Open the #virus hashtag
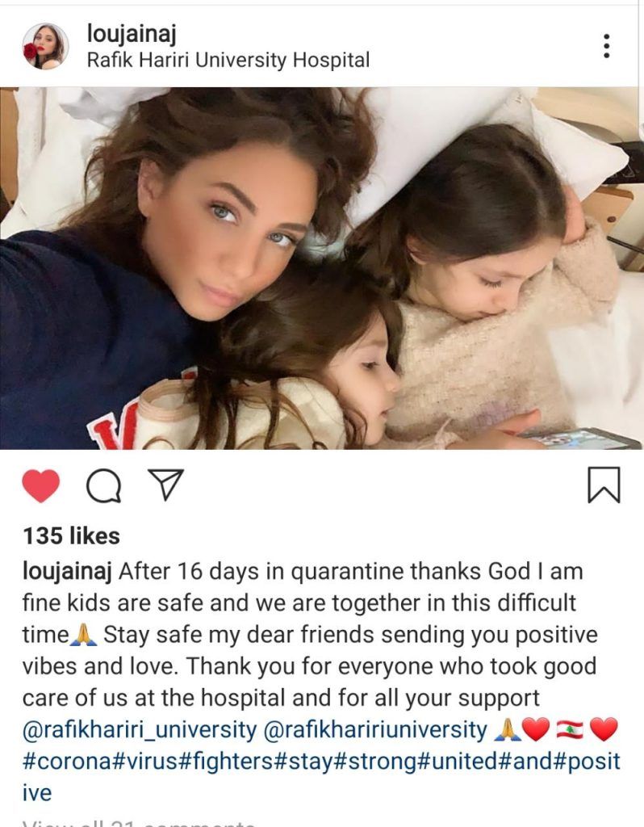 tap(146, 762)
